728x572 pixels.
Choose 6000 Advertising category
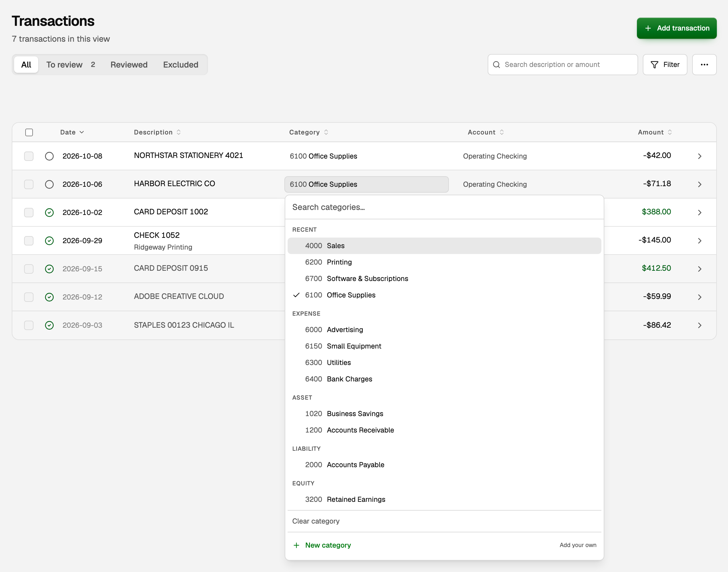pyautogui.click(x=444, y=329)
